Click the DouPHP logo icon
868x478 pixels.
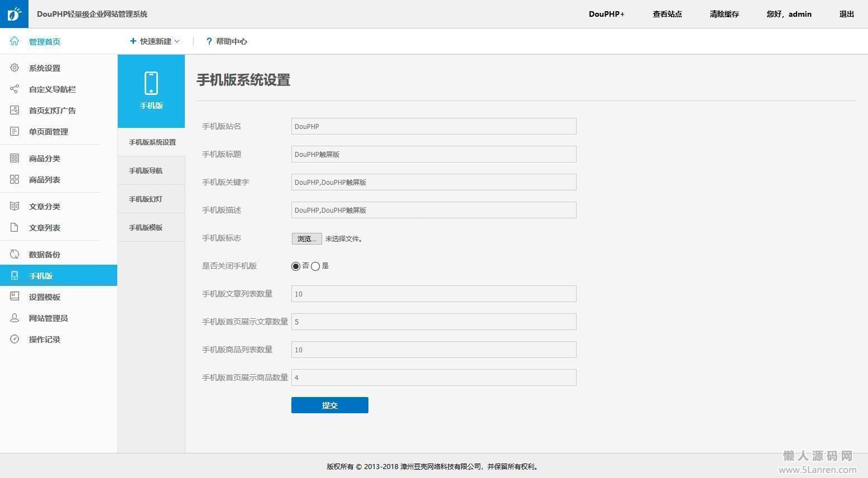pos(14,14)
